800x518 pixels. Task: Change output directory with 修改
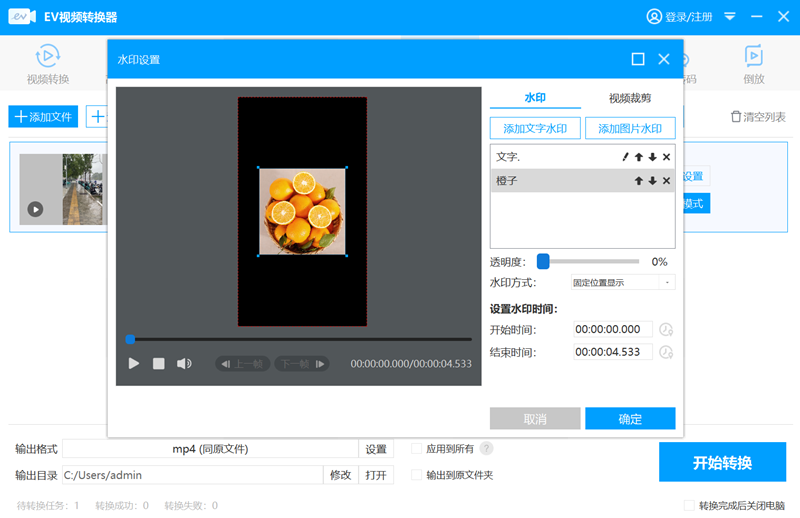[341, 475]
